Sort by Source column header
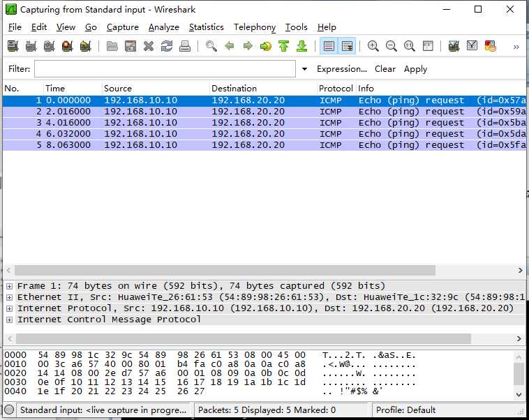The height and width of the screenshot is (420, 529). (156, 89)
